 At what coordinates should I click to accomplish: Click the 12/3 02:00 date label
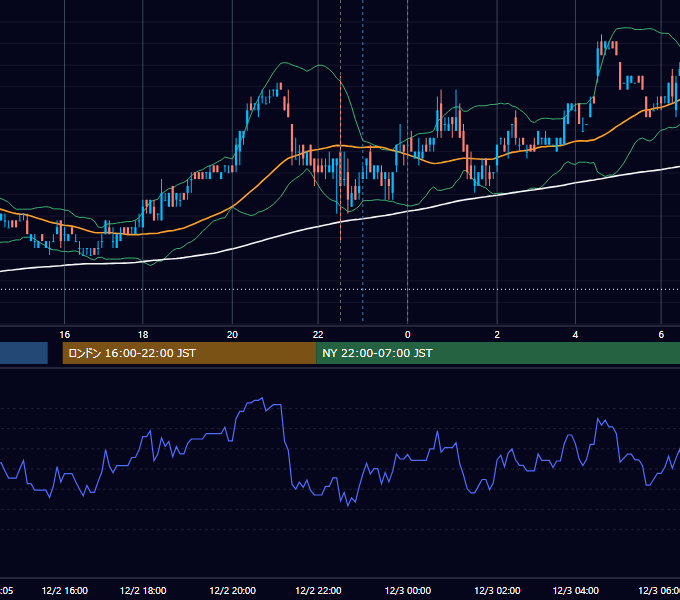pyautogui.click(x=497, y=590)
